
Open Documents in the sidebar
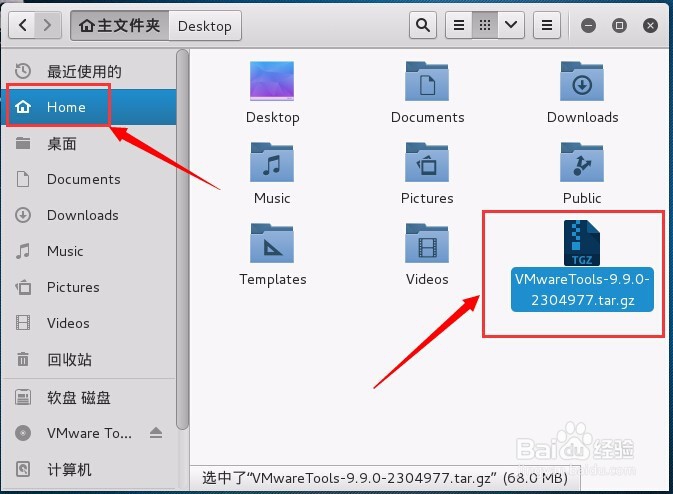(90, 179)
